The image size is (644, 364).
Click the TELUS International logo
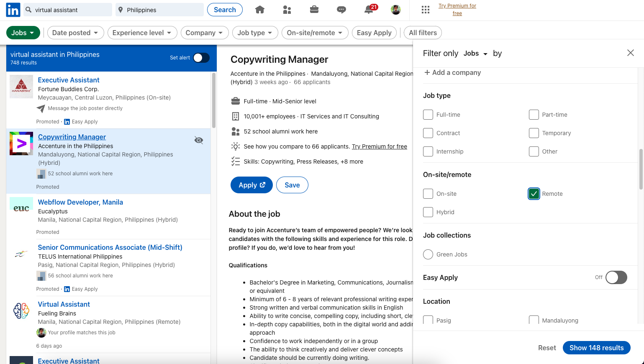(x=21, y=254)
